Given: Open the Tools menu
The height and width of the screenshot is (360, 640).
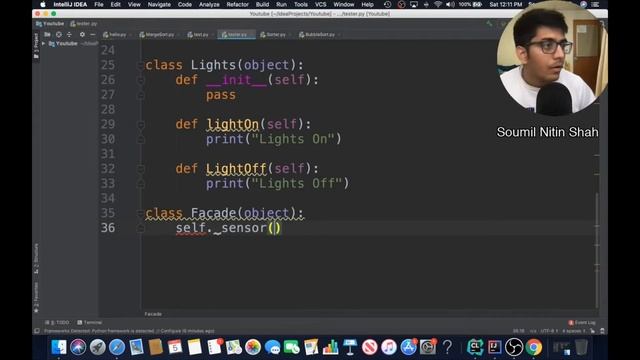Looking at the screenshot, I should (301, 4).
